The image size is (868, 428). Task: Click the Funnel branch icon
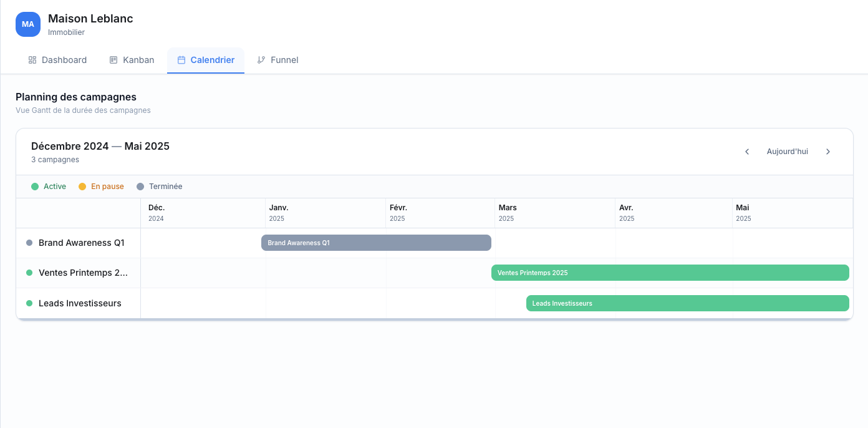pyautogui.click(x=261, y=60)
